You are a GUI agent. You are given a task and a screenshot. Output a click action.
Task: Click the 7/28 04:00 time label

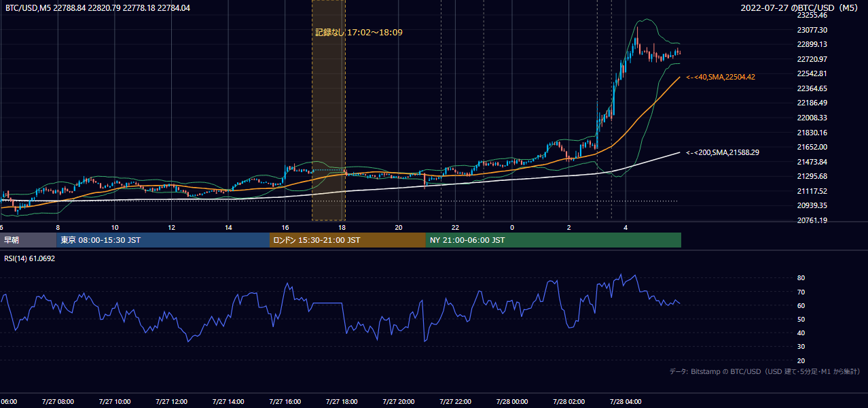(626, 401)
